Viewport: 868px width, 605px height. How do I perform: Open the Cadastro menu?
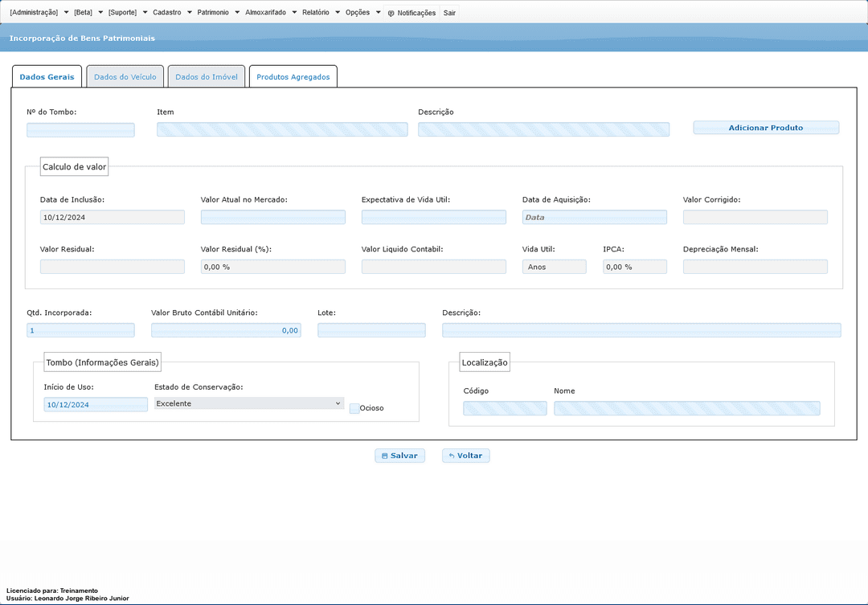(x=166, y=12)
